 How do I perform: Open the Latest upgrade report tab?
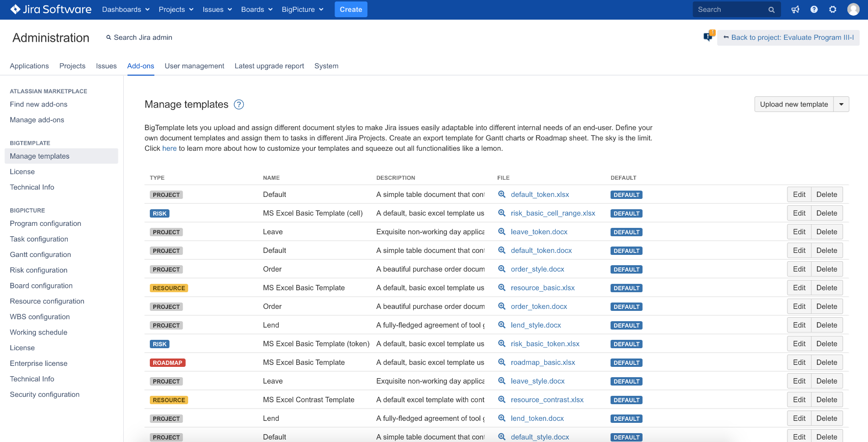(269, 66)
